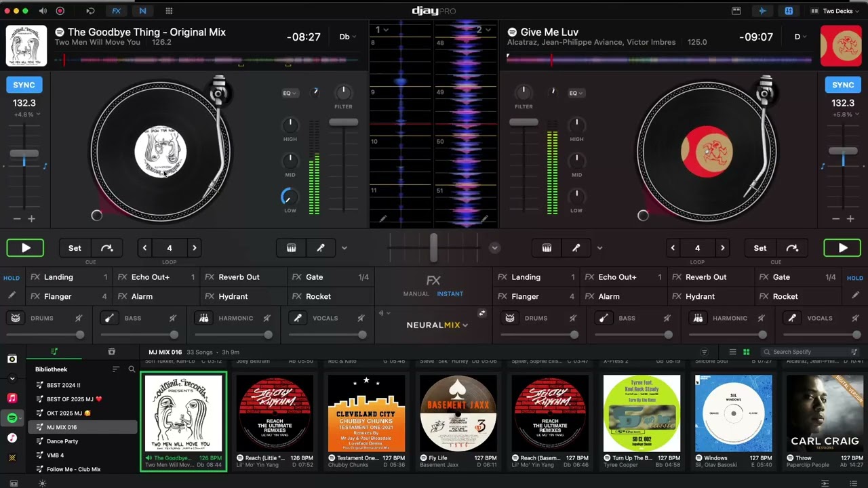Click the HARMONIC slider on The Goodbye Thing deck
The height and width of the screenshot is (488, 868).
click(x=233, y=335)
